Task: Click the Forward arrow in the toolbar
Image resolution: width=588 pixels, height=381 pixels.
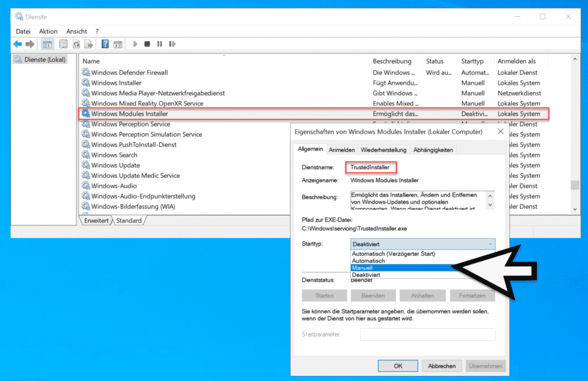Action: pos(30,44)
